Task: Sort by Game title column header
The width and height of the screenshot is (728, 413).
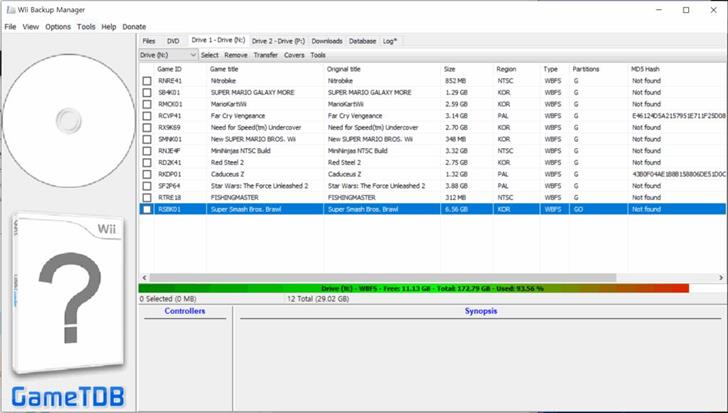Action: [265, 69]
